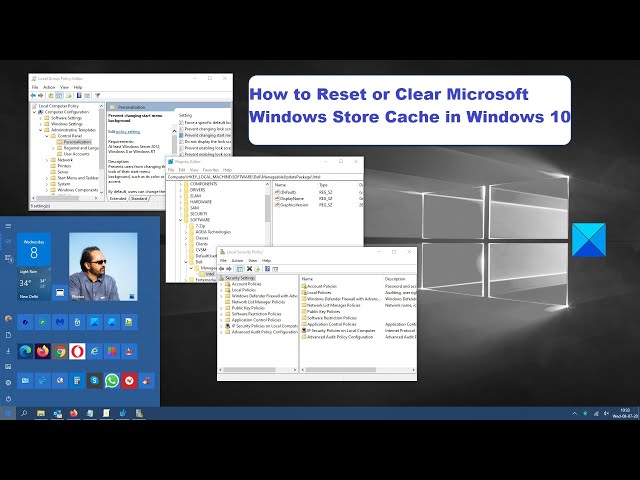Image resolution: width=640 pixels, height=480 pixels.
Task: Collapse Computer Configuration node
Action: pyautogui.click(x=35, y=112)
